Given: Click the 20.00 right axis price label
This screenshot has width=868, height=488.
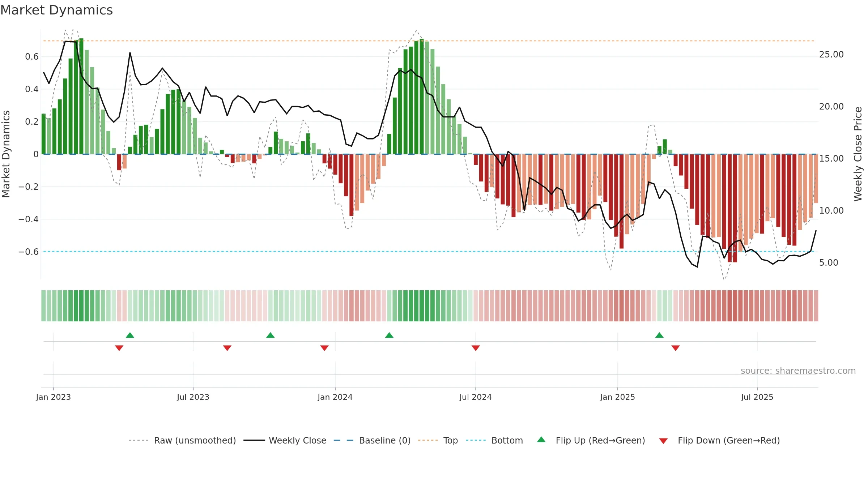Looking at the screenshot, I should [831, 107].
